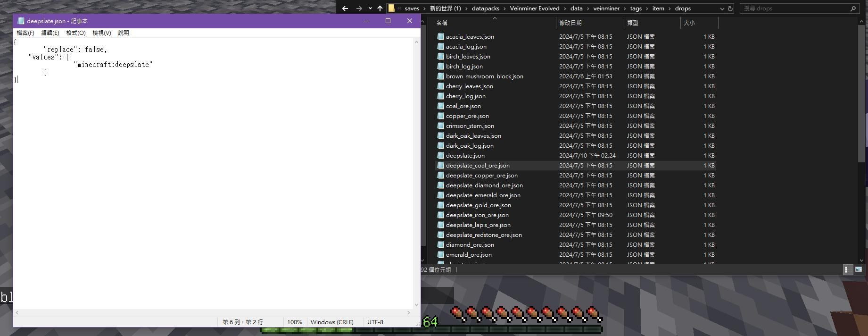Screen dimensions: 868x336
Task: Select deepslate.json file icon in Explorer
Action: [x=440, y=155]
